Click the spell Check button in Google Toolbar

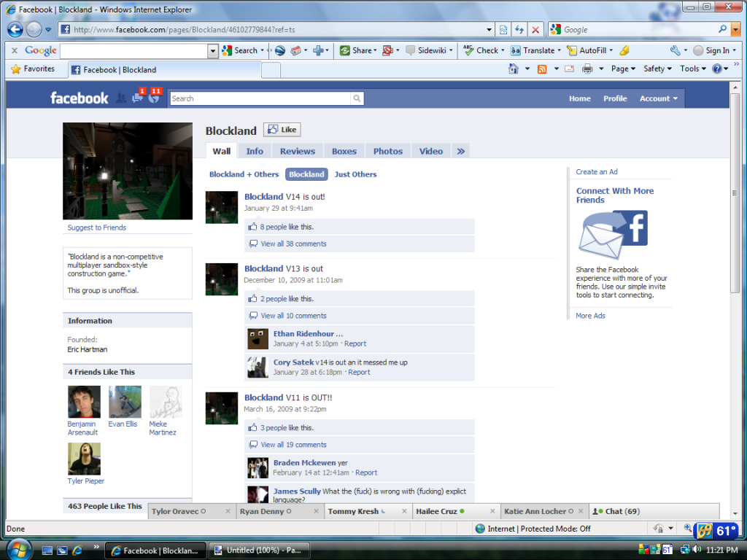(483, 50)
